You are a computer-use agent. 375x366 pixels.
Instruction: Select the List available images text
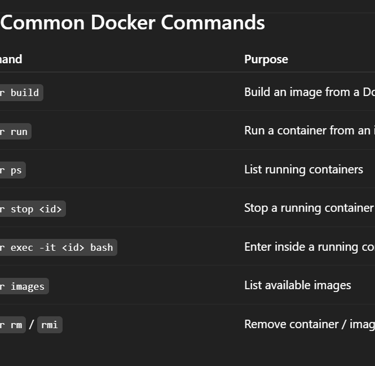(x=298, y=285)
